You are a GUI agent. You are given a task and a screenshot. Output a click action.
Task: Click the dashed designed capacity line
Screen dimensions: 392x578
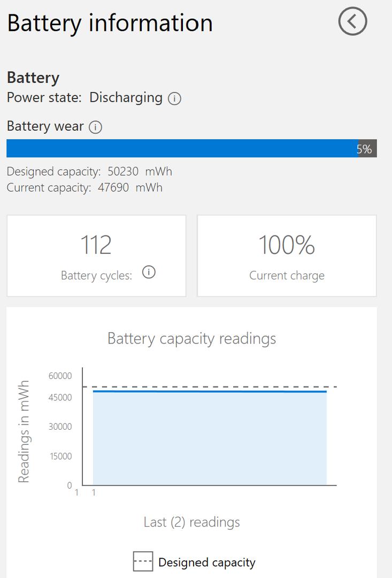pyautogui.click(x=210, y=387)
